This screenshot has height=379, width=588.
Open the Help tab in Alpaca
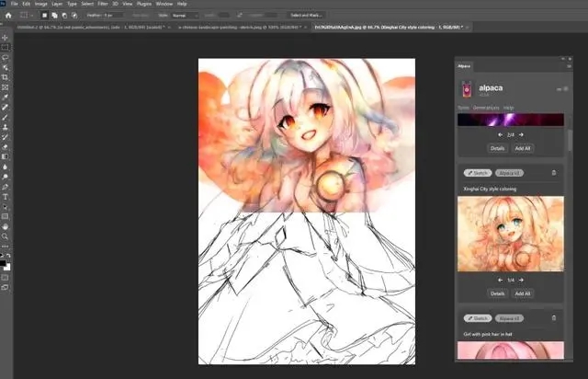(508, 108)
